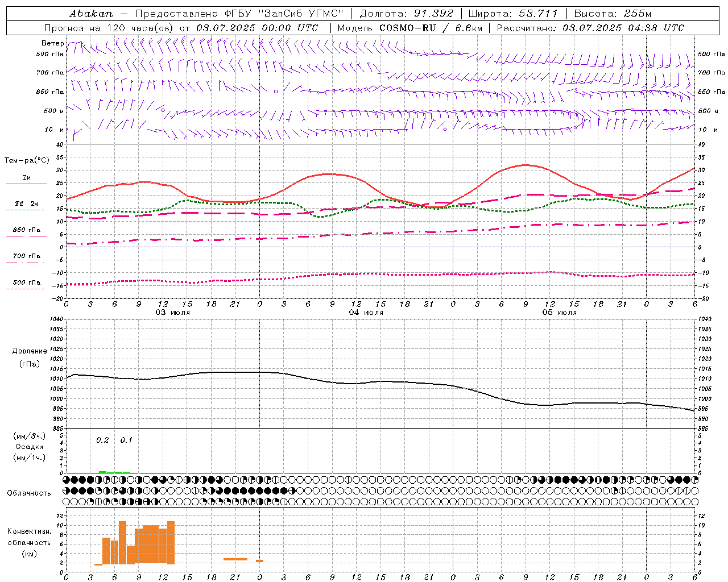Click the "Ветер" wind section label

(x=52, y=43)
